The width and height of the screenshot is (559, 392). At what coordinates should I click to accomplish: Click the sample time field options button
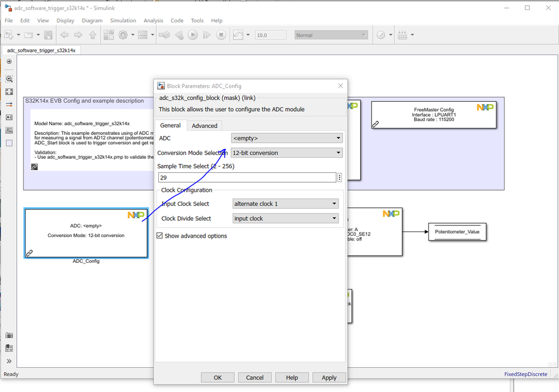tap(340, 177)
